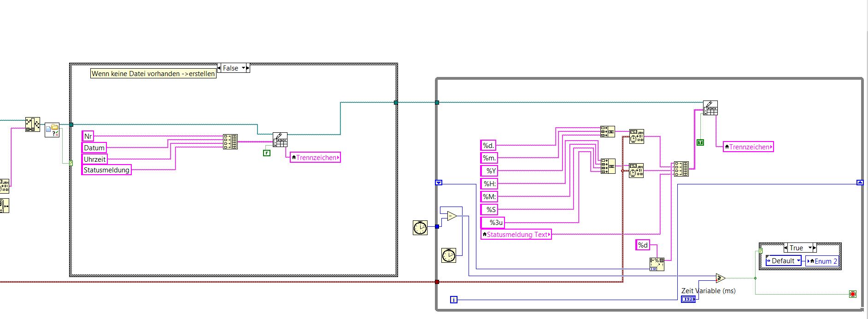Screen dimensions: 868x319
Task: Click the lower Concatenate Strings node
Action: pyautogui.click(x=608, y=166)
